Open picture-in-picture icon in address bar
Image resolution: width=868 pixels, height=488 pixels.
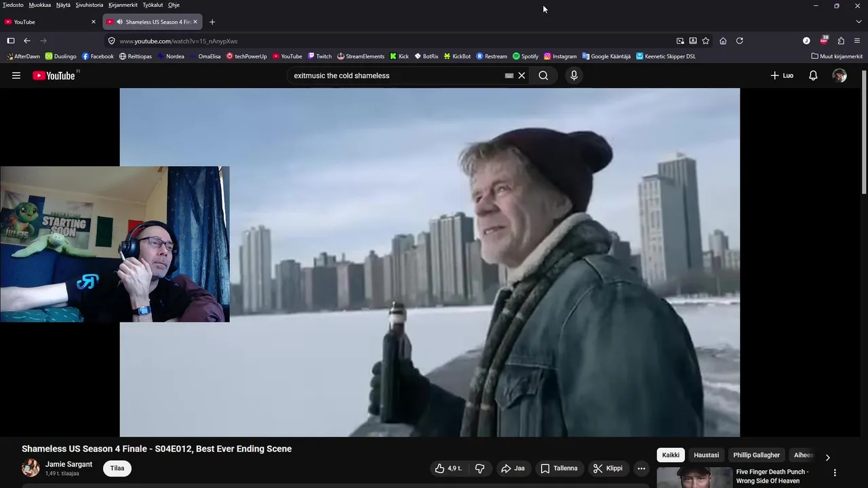680,41
